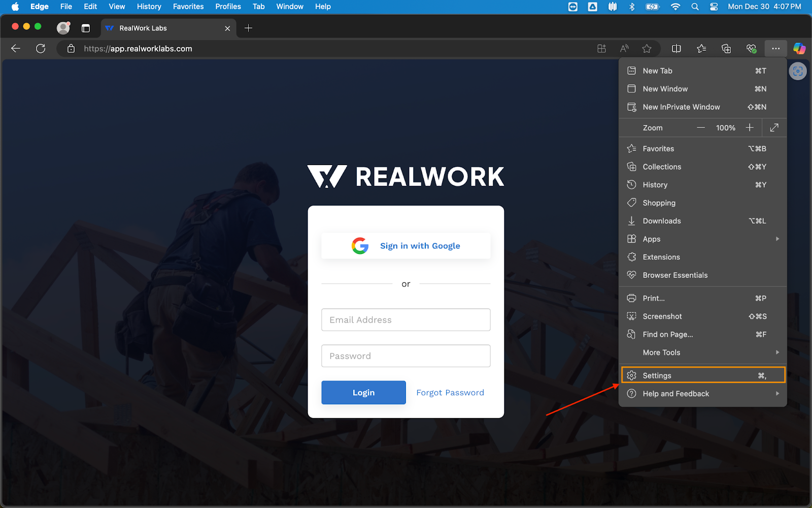The image size is (812, 508).
Task: Focus the Password field
Action: (406, 356)
